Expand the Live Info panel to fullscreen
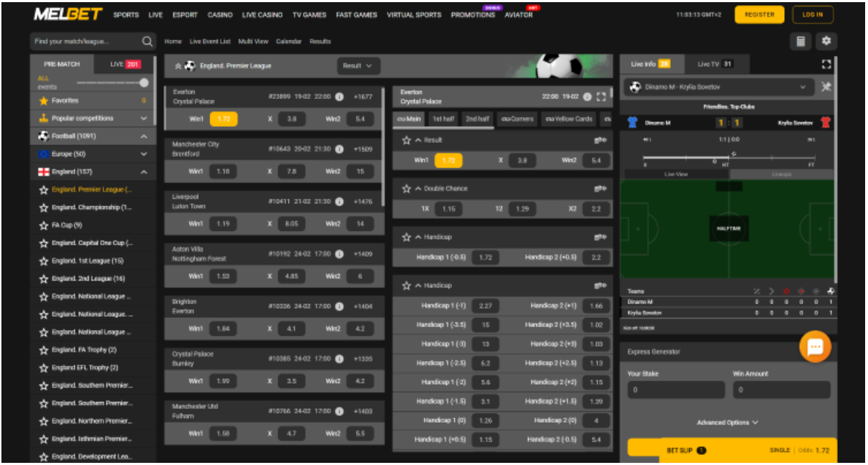The width and height of the screenshot is (868, 465). tap(826, 65)
